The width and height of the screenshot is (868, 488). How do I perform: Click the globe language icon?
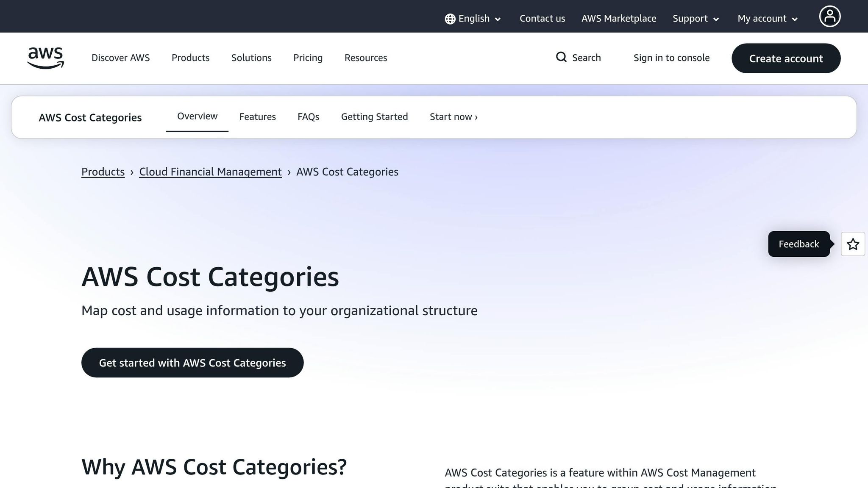click(x=449, y=19)
